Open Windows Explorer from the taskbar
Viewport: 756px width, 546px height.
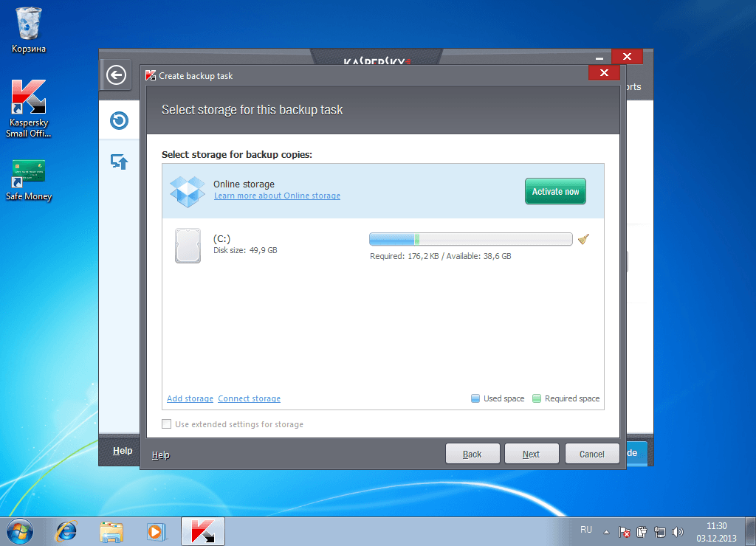coord(111,532)
